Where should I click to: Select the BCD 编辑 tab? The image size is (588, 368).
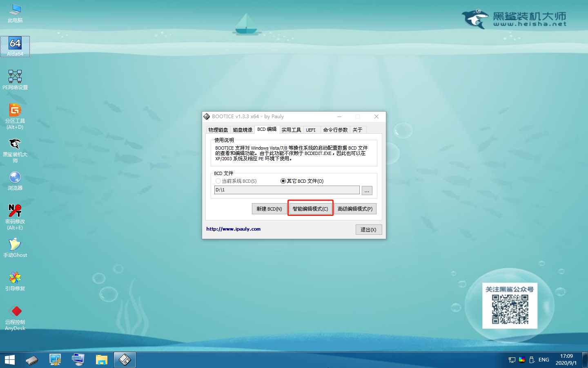coord(267,129)
